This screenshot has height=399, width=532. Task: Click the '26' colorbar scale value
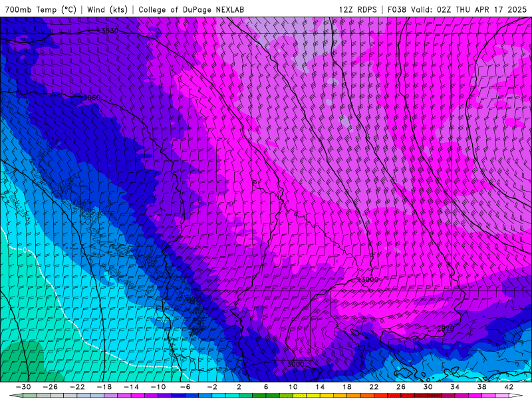click(401, 387)
